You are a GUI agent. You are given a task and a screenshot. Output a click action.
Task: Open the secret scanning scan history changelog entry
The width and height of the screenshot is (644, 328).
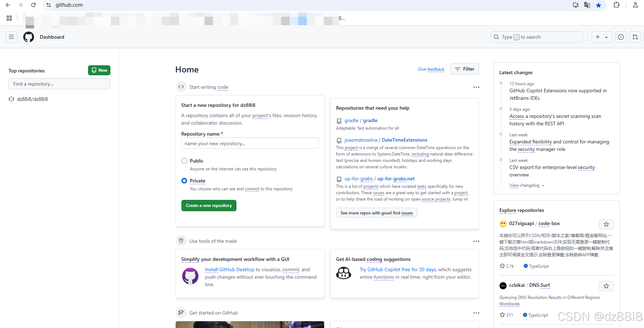555,120
